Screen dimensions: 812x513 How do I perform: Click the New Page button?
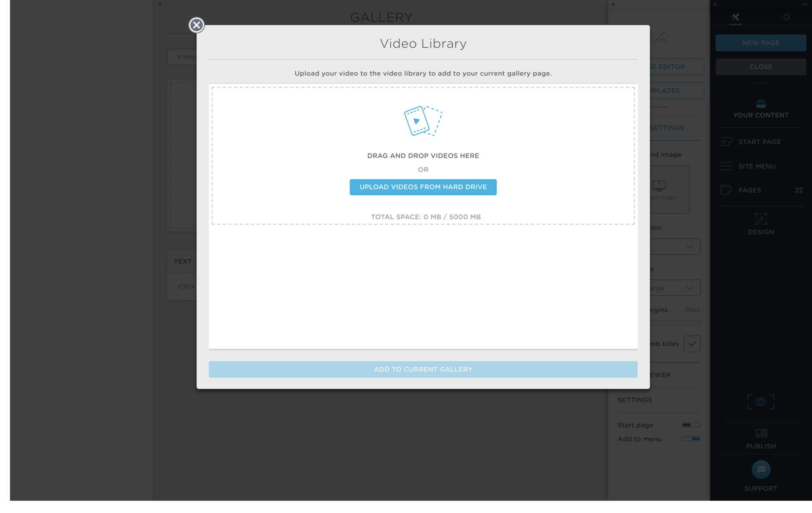click(x=760, y=43)
